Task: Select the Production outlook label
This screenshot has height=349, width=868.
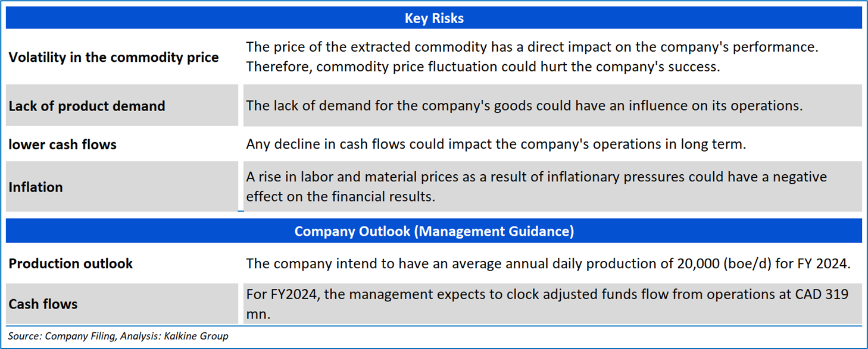Action: click(x=71, y=264)
